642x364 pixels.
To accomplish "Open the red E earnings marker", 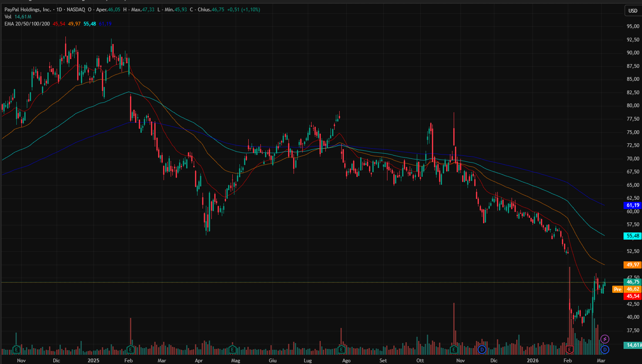I will click(569, 349).
